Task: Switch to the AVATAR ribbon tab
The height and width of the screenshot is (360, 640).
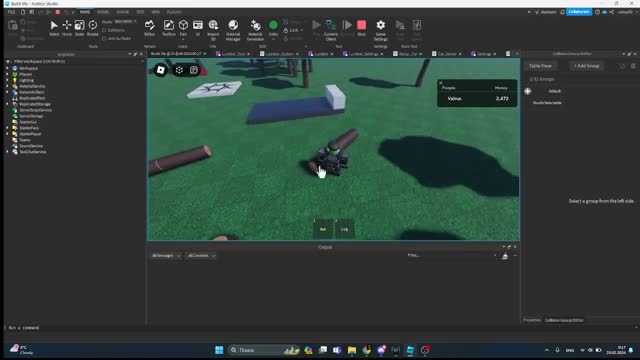Action: click(122, 12)
